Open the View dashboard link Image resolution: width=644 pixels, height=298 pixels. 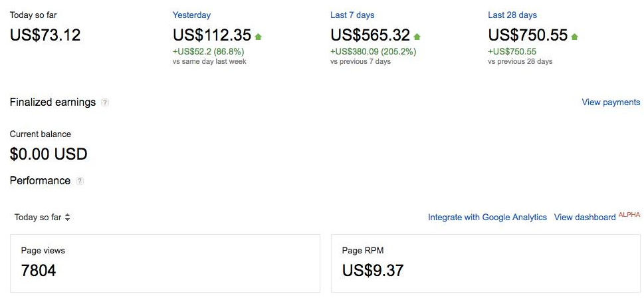click(585, 218)
